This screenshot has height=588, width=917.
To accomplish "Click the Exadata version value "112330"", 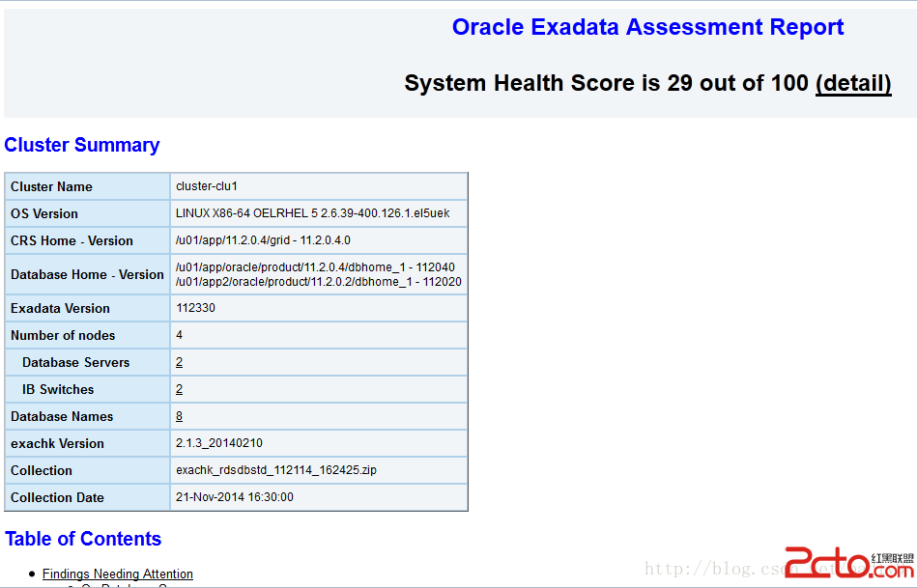I will coord(195,308).
